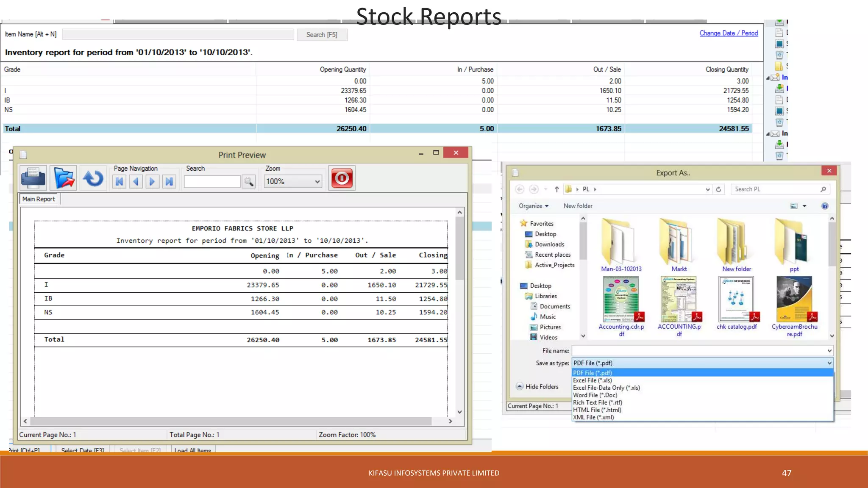Viewport: 868px width, 488px height.
Task: Open the Man-03-102013 folder
Action: click(x=621, y=245)
